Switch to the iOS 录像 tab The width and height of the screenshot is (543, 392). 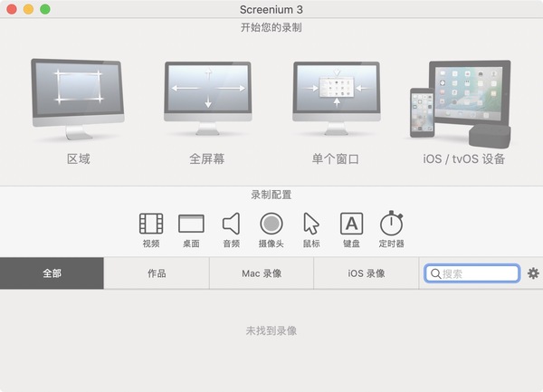367,273
